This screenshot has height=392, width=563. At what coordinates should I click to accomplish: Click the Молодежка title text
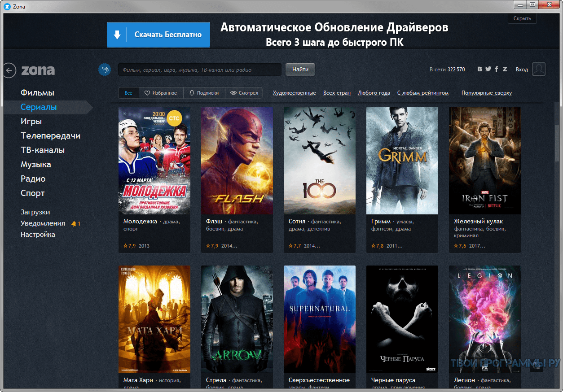coord(140,222)
